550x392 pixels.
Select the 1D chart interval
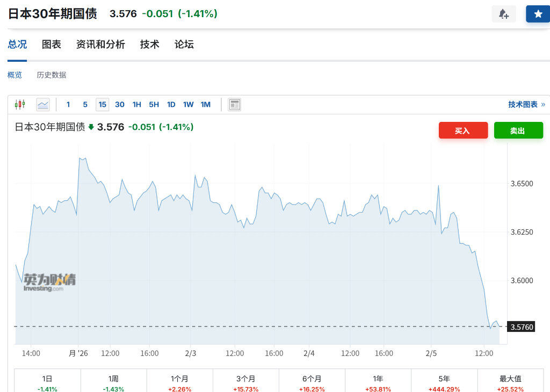pos(171,104)
